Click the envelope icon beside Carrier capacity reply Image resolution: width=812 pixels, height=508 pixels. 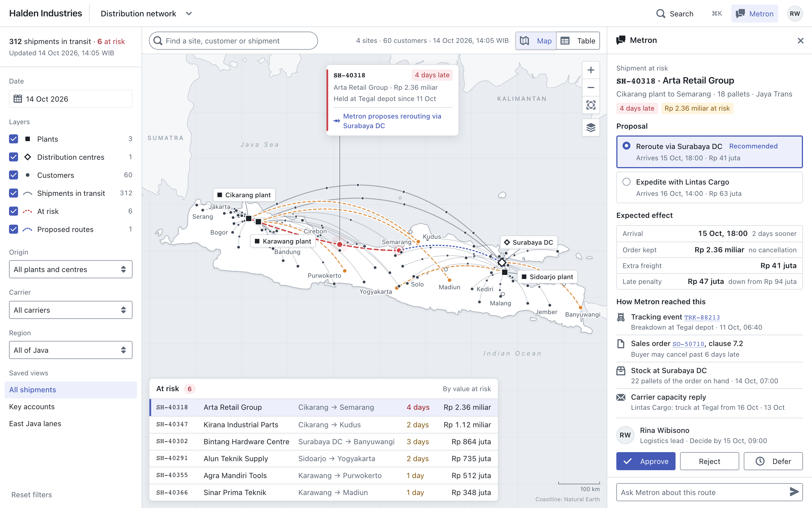621,397
